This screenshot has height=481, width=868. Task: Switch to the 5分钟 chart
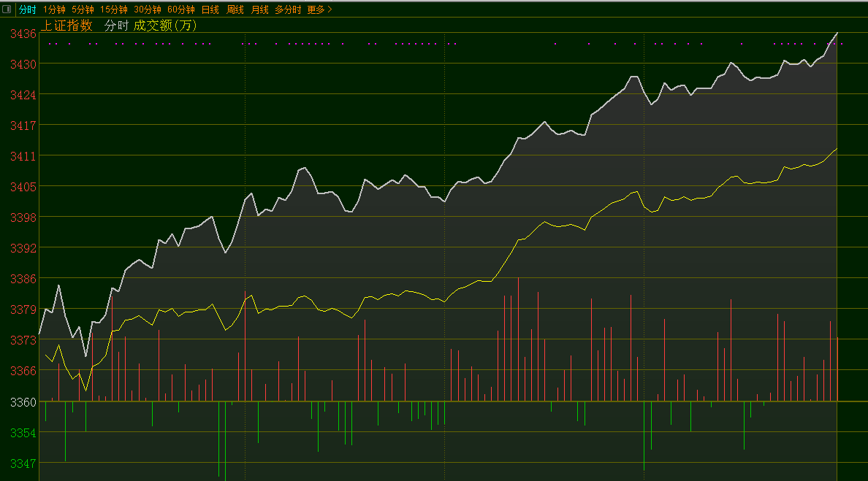(x=83, y=9)
